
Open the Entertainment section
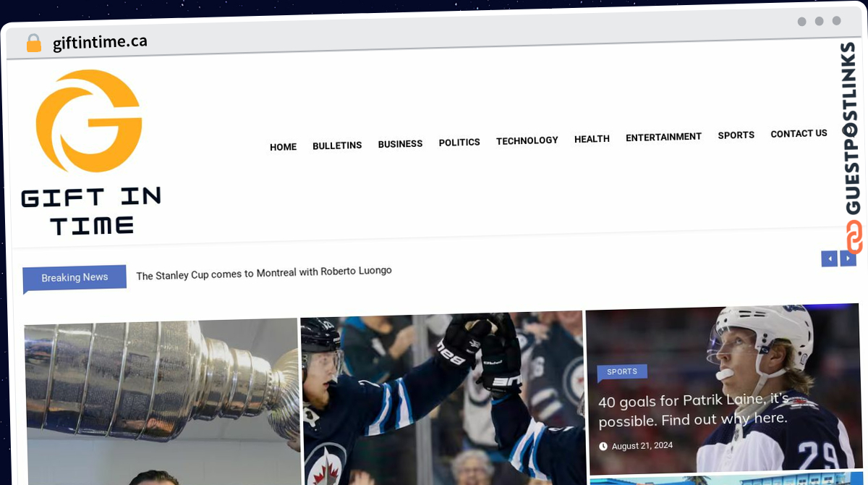(x=663, y=137)
